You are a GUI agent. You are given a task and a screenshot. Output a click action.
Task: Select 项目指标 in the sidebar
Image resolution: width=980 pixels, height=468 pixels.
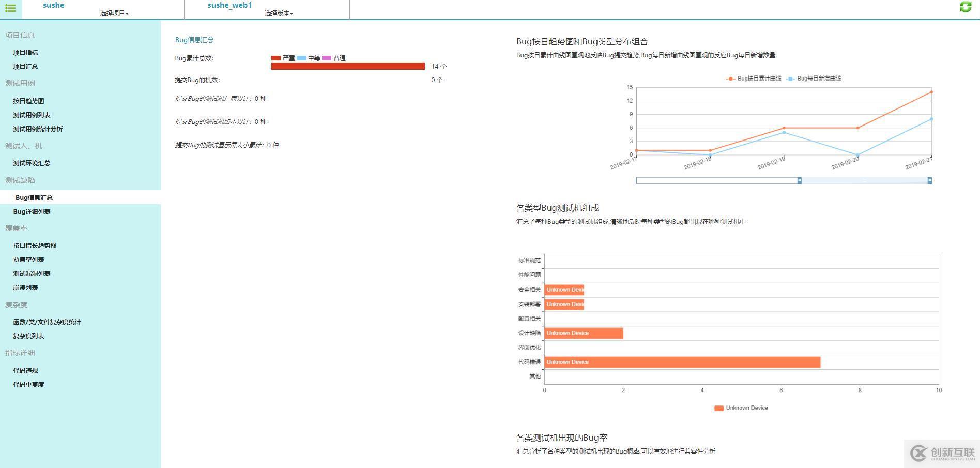pos(26,52)
